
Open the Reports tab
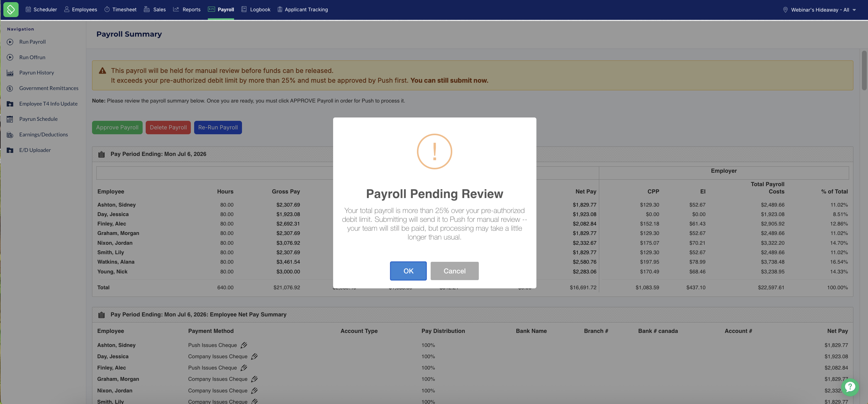pyautogui.click(x=187, y=9)
